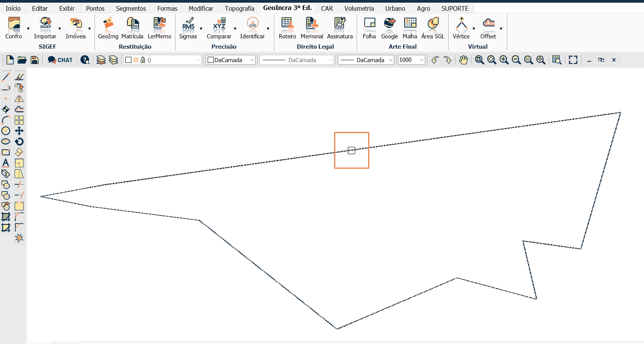Click the Redo arrow icon
Screen dimensions: 644x344
pos(447,60)
